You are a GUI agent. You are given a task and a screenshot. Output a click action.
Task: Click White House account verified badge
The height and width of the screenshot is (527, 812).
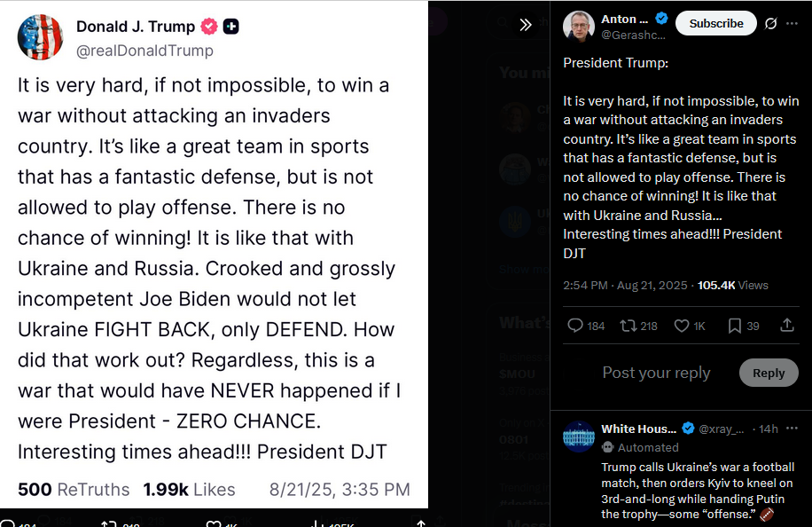pyautogui.click(x=688, y=429)
